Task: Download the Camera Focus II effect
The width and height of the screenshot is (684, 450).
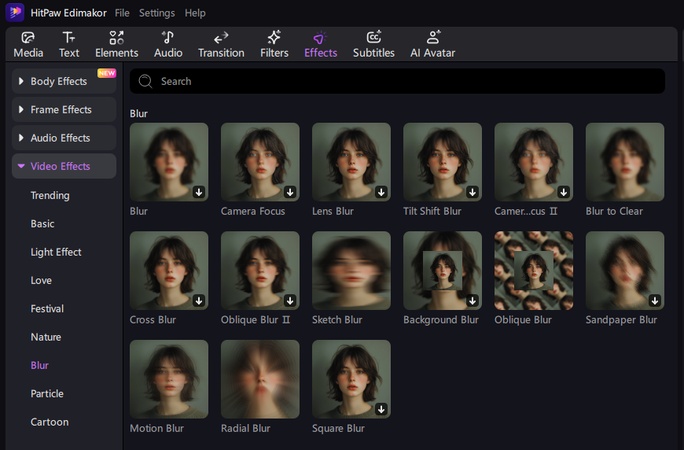Action: click(564, 192)
